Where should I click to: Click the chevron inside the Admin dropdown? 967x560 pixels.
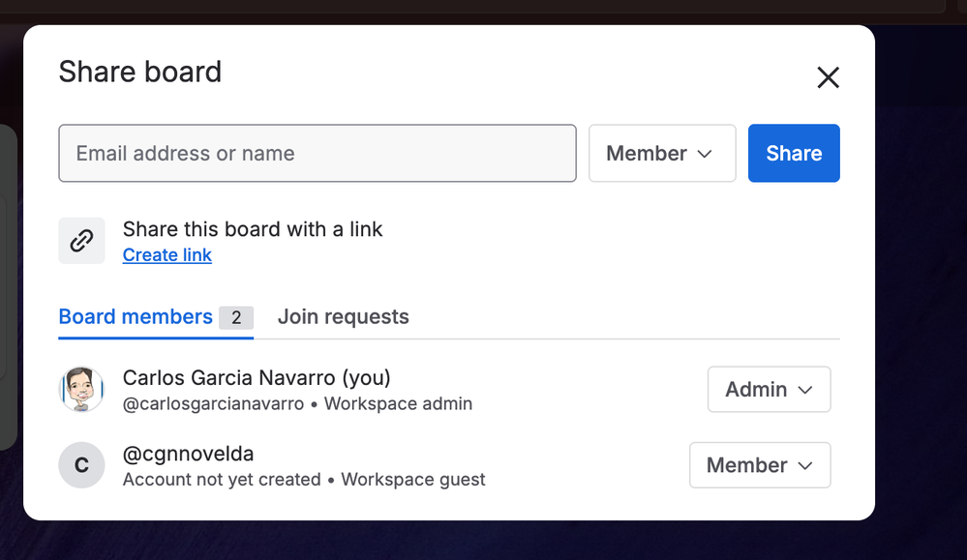coord(804,390)
